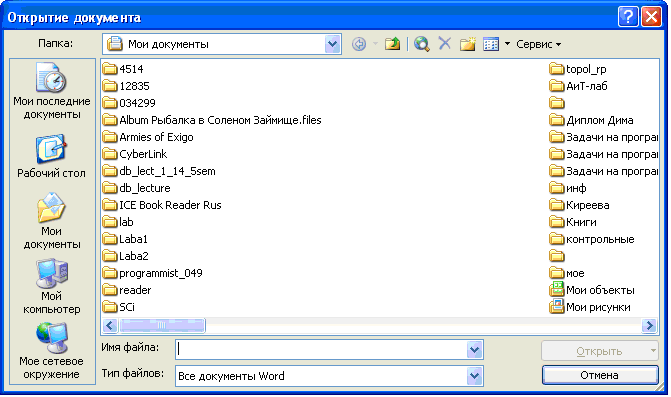This screenshot has height=397, width=671.
Task: Select the АиТ-лаб folder
Action: (579, 86)
